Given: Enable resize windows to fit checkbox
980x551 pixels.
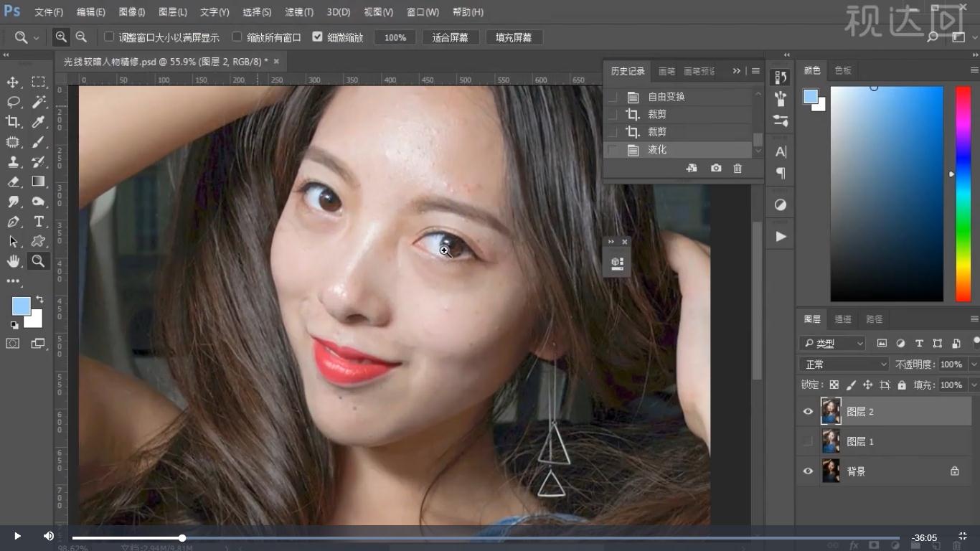Looking at the screenshot, I should point(109,37).
